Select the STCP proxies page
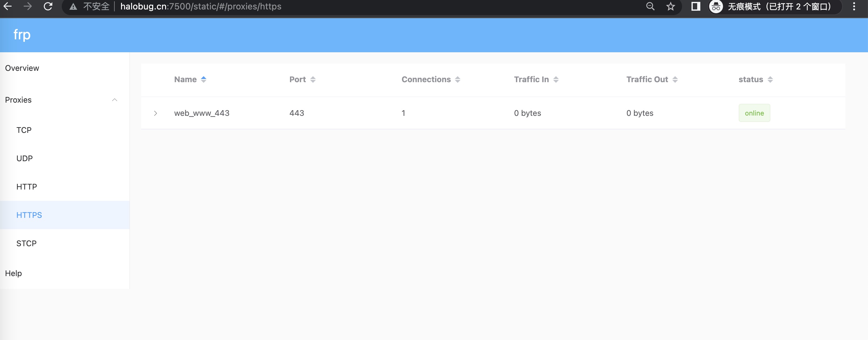This screenshot has height=340, width=868. (65, 243)
